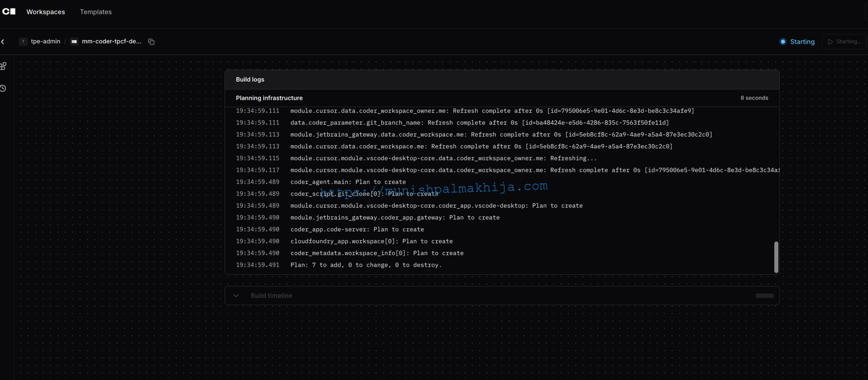Open the build history clock icon

pos(3,88)
